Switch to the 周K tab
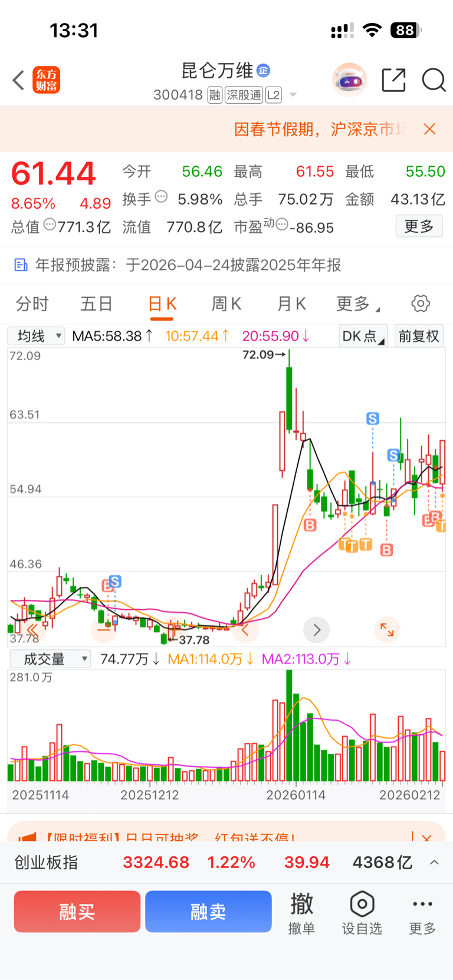 (226, 304)
